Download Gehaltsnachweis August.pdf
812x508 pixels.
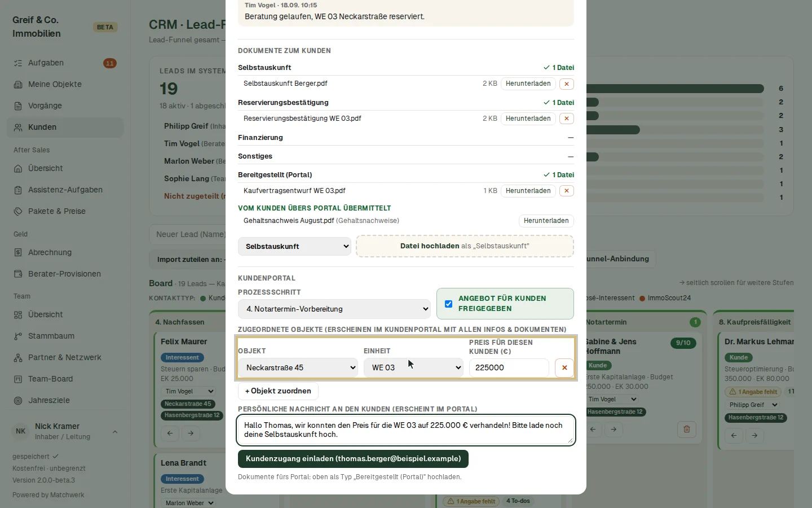click(546, 221)
